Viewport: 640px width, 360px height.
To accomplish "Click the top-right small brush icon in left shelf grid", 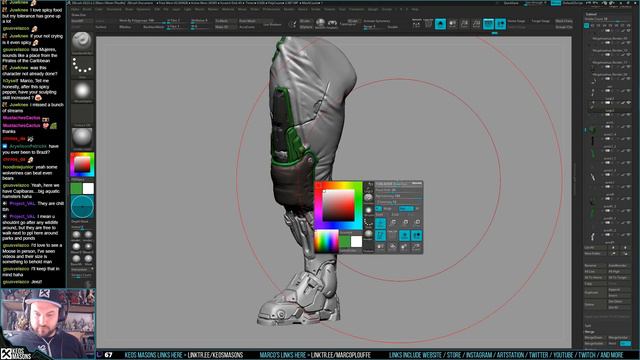I will (88, 235).
